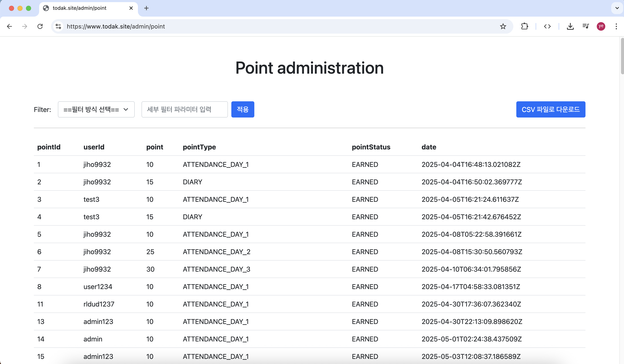Open the Extensions puzzle icon
The height and width of the screenshot is (364, 624).
click(524, 26)
